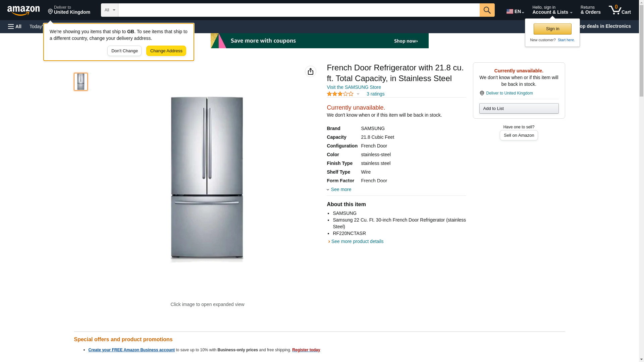The width and height of the screenshot is (644, 362).
Task: Click the language flag EN selector
Action: pos(515,11)
